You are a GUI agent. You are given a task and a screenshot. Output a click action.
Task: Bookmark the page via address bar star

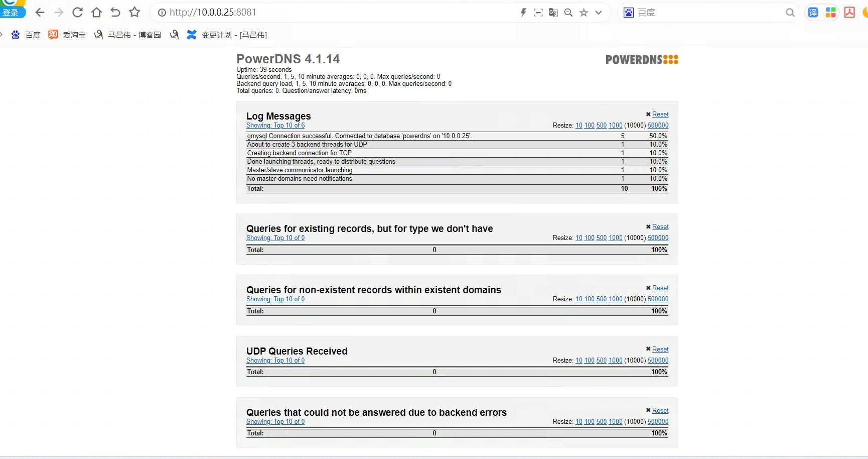584,13
